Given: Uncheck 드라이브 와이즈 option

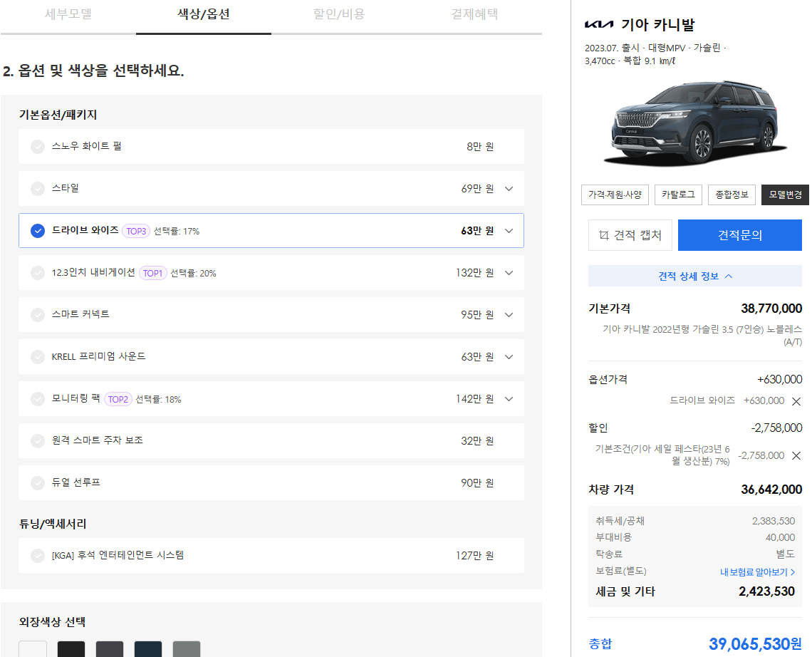Looking at the screenshot, I should point(37,231).
